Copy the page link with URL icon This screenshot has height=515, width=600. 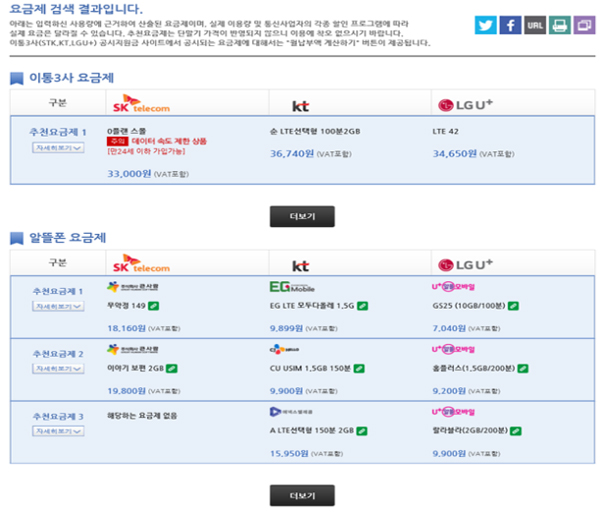pos(535,25)
